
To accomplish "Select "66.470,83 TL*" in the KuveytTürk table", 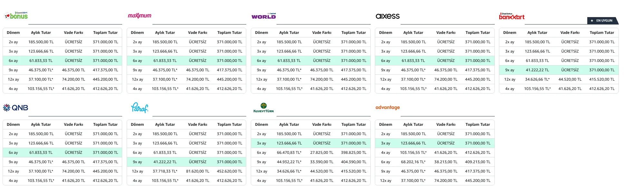I will (289, 153).
